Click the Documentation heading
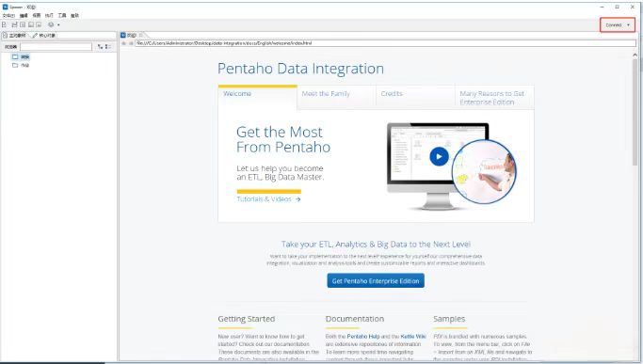 (x=355, y=319)
